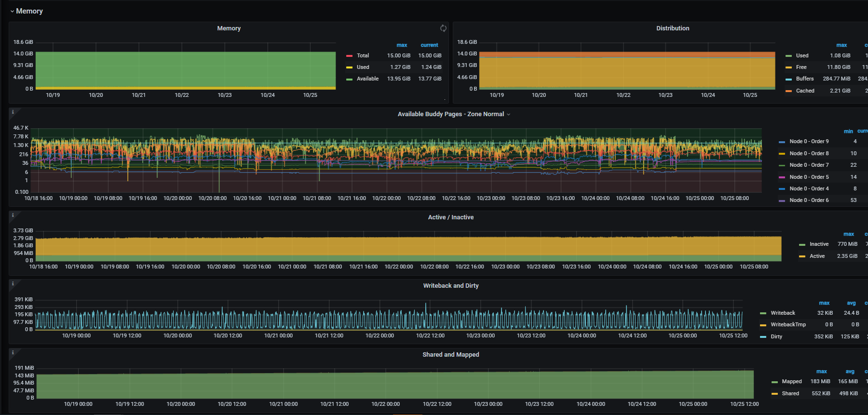868x415 pixels.
Task: Sort Buddy Pages legend by min column
Action: pos(848,131)
